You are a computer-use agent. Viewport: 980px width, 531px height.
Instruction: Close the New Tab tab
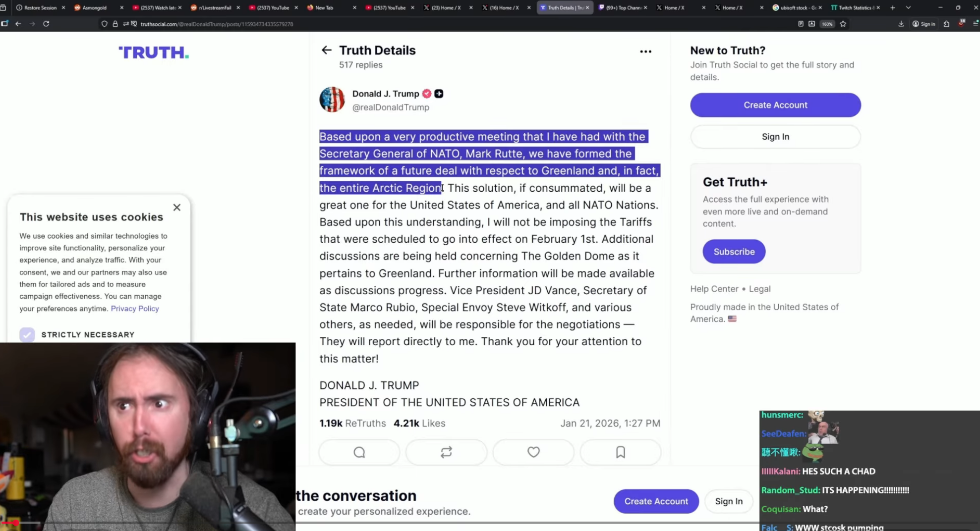coord(354,7)
